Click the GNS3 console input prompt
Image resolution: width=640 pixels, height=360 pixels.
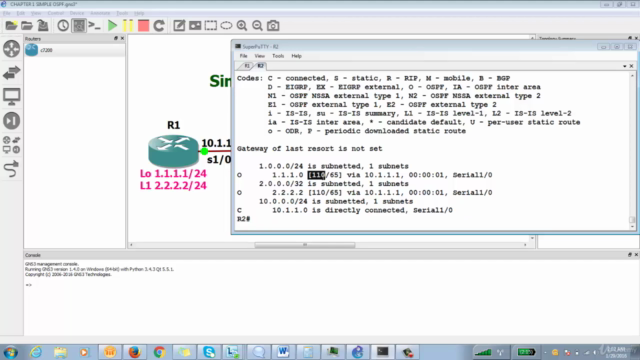click(29, 285)
